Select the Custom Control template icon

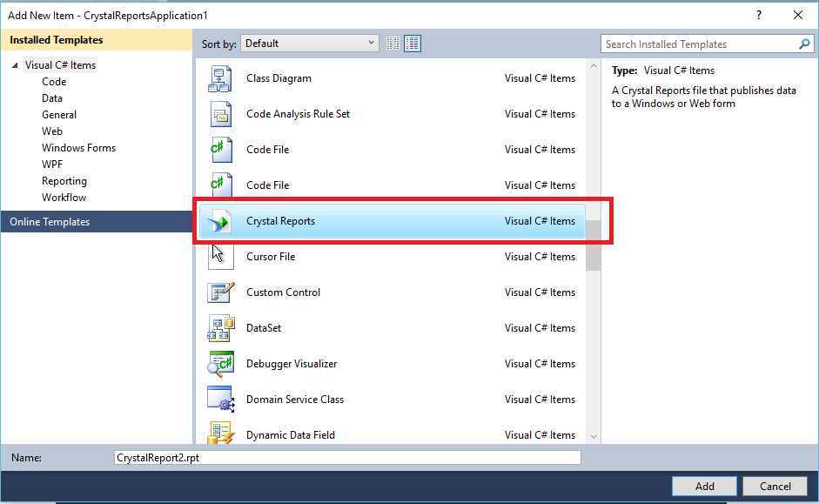[220, 292]
